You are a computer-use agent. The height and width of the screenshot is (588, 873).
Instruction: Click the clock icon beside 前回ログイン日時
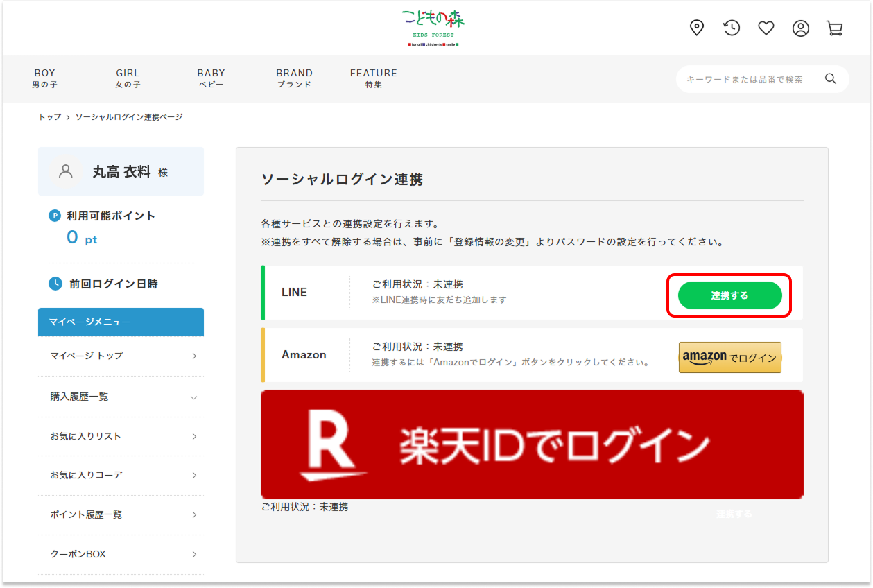point(55,284)
